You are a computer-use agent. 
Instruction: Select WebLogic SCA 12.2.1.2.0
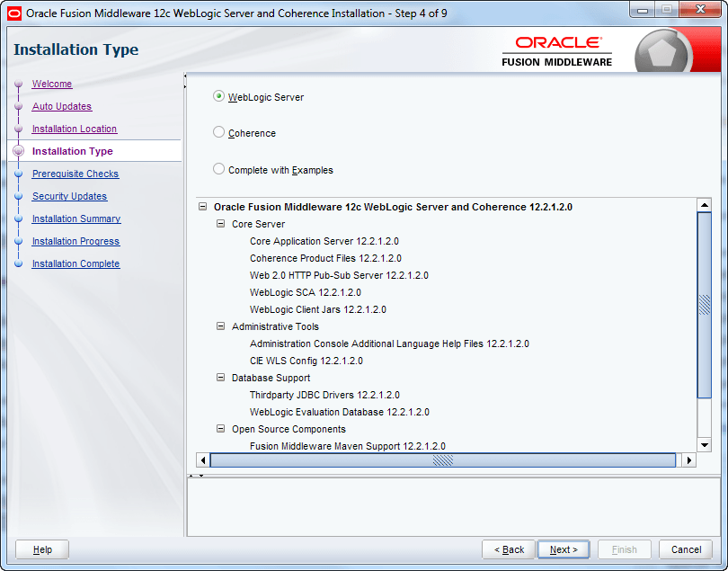click(x=305, y=293)
